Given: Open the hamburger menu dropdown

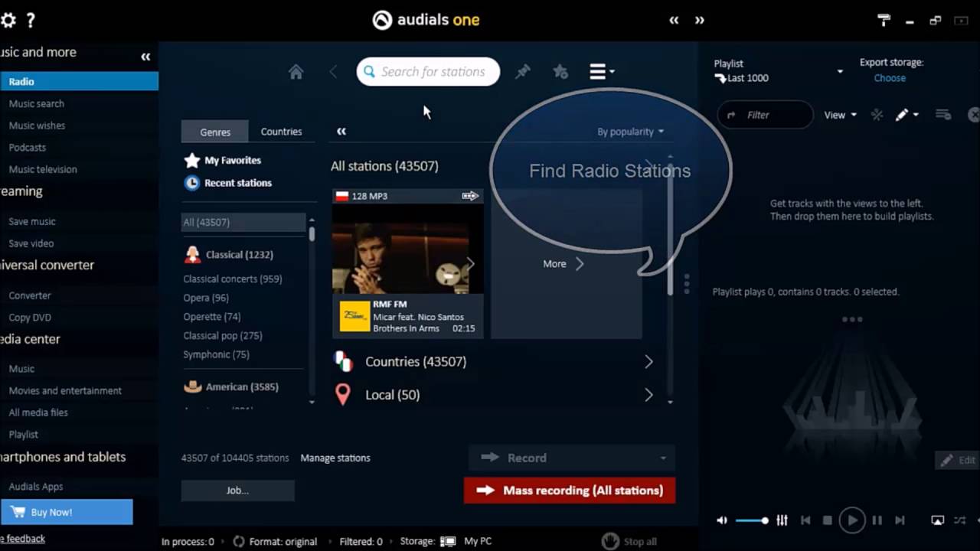Looking at the screenshot, I should point(602,71).
